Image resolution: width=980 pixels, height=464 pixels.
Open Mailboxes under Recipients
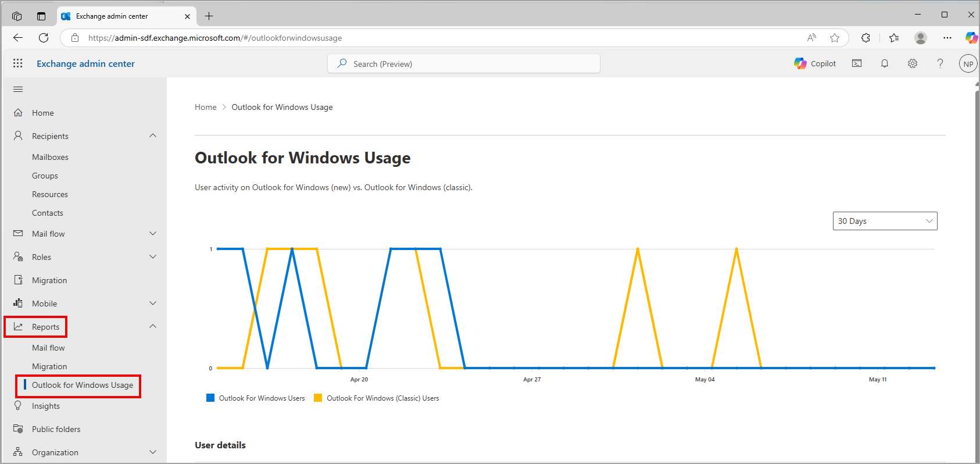tap(50, 157)
